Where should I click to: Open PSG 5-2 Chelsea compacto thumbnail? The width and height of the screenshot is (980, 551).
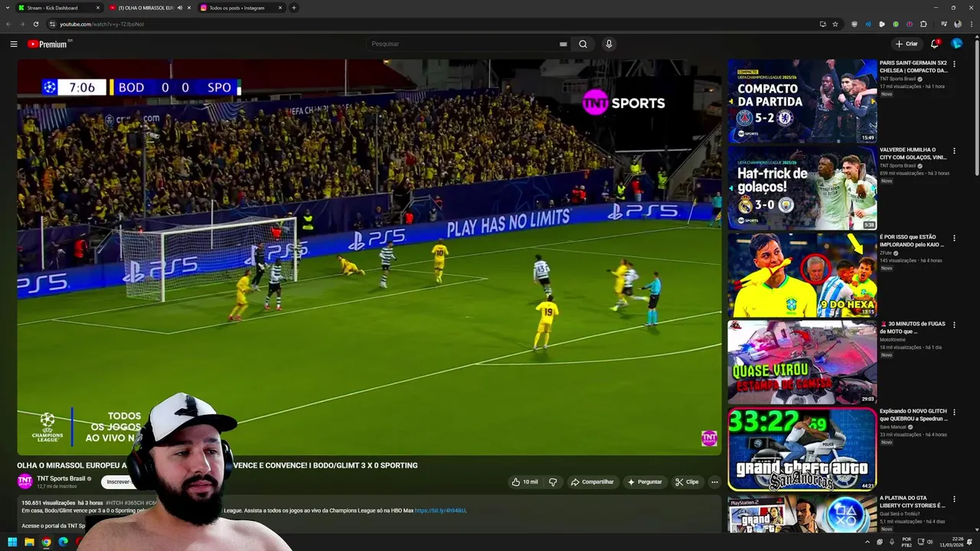[802, 101]
